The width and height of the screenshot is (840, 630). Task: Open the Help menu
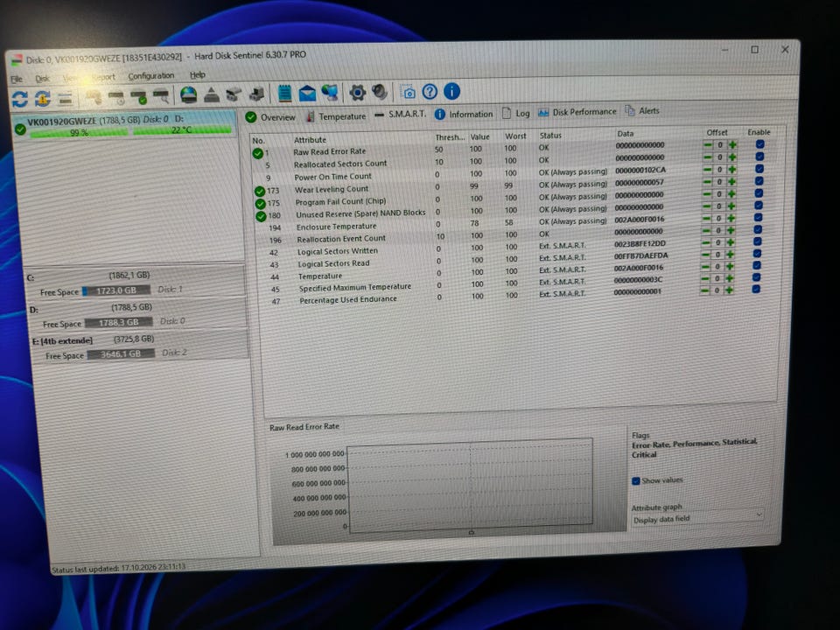(x=198, y=75)
